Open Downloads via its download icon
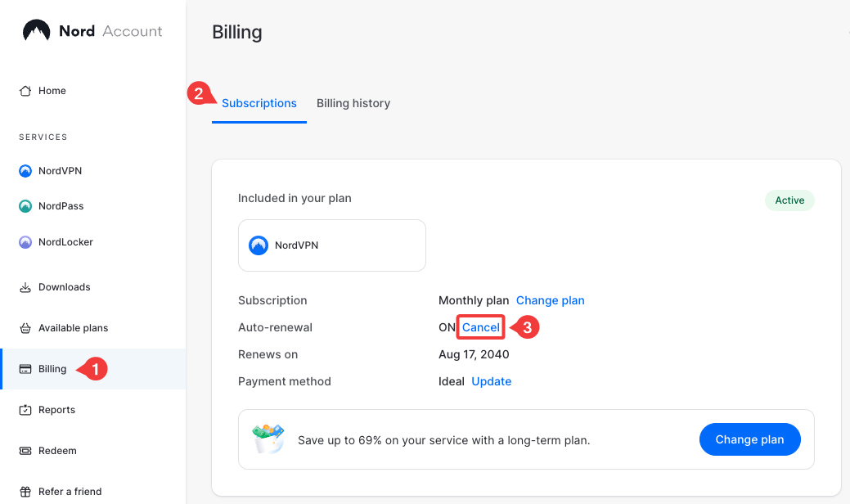The height and width of the screenshot is (504, 850). pyautogui.click(x=25, y=287)
